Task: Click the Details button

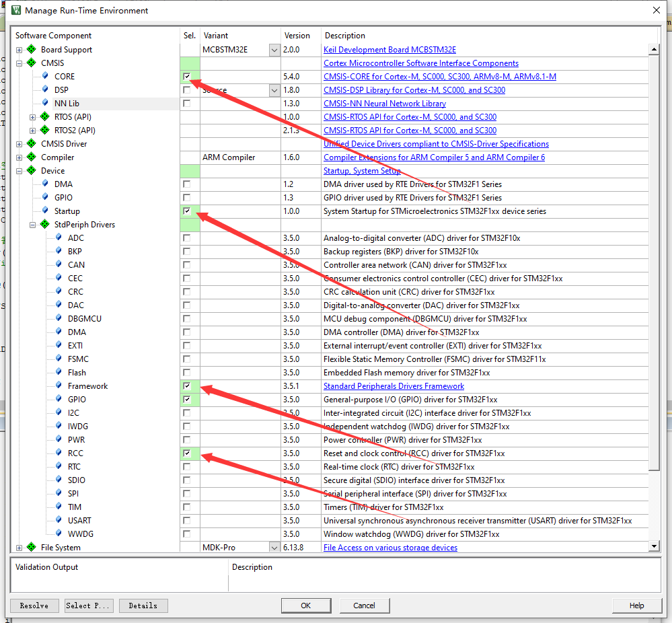Action: tap(143, 606)
